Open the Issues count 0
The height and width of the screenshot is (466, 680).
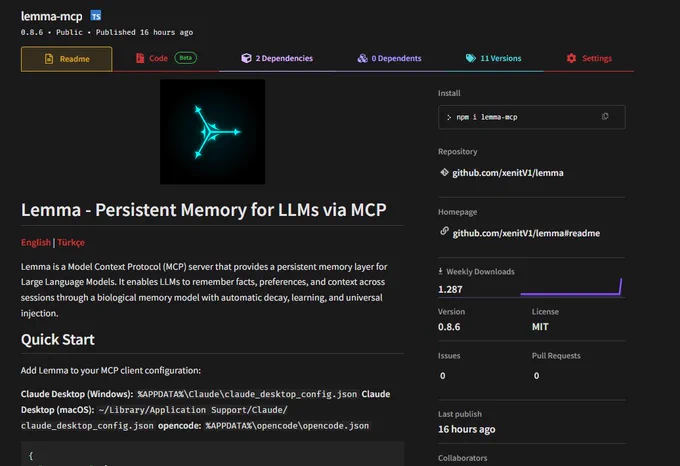click(x=442, y=375)
